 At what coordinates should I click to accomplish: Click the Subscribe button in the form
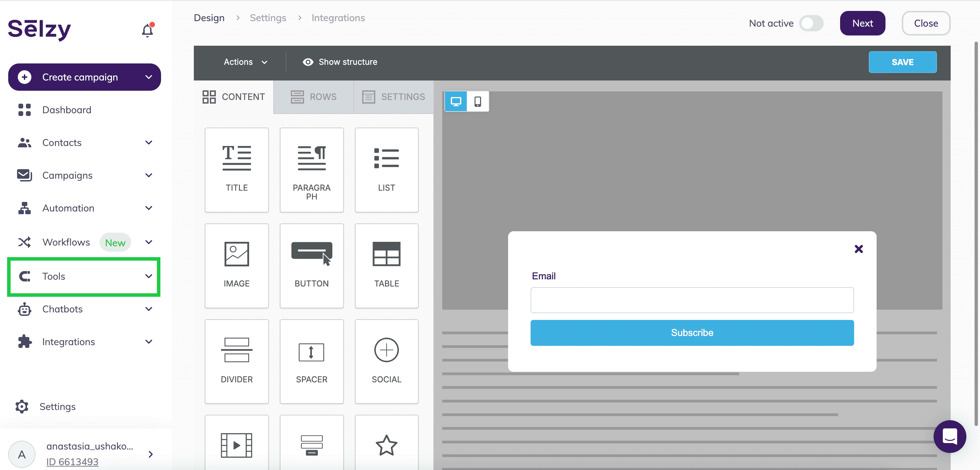point(692,333)
